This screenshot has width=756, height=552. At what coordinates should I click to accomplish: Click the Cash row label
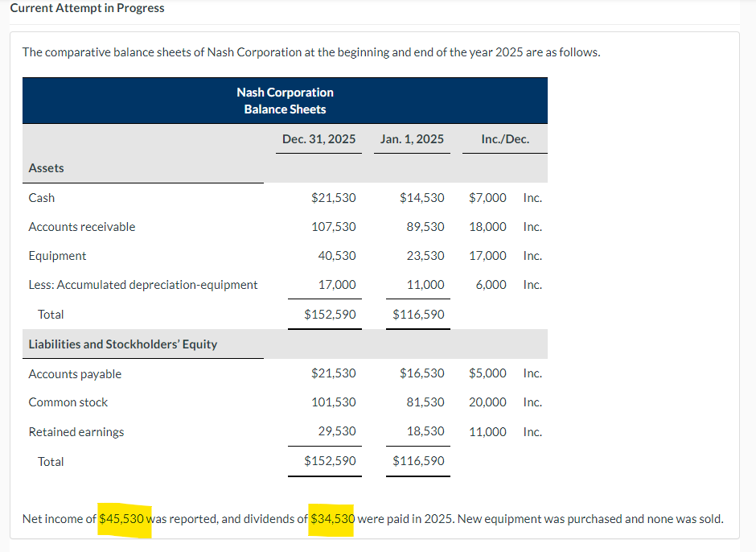point(42,198)
